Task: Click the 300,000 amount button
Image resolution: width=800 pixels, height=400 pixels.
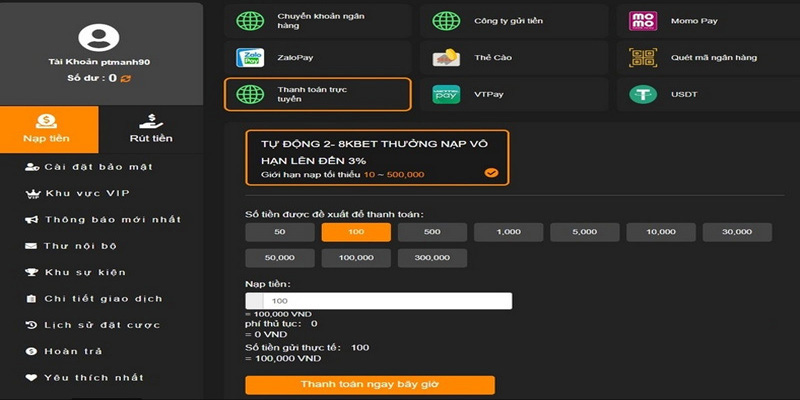Action: (432, 258)
